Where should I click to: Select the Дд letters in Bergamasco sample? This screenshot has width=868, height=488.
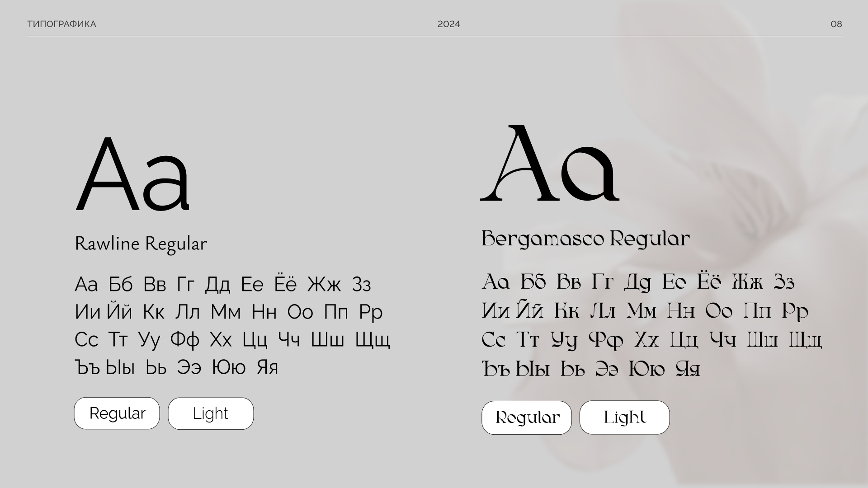(x=637, y=283)
